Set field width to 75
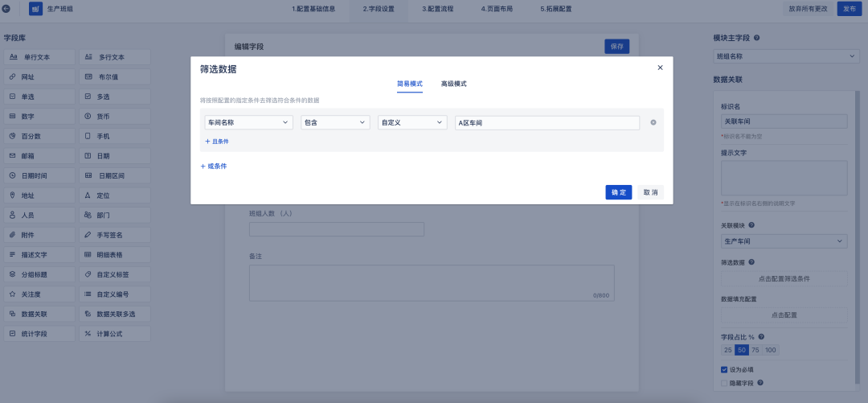Screen dimensions: 868x403 pos(755,350)
